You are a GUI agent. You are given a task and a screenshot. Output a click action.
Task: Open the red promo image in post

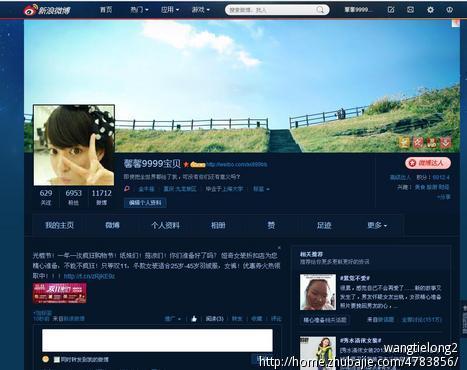coord(60,293)
